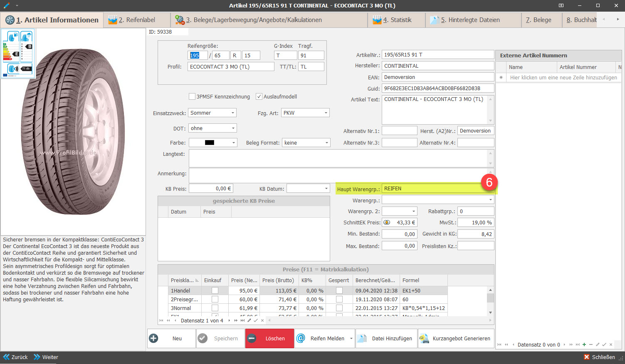This screenshot has width=625, height=364.
Task: Click Kurzangebot Generieren button
Action: coord(456,338)
